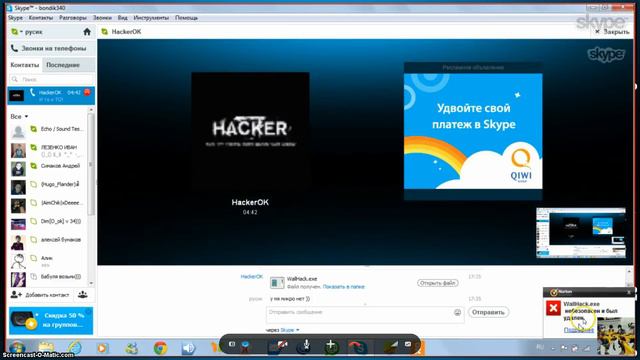Open the Вид menu
This screenshot has height=360, width=640.
(x=122, y=18)
